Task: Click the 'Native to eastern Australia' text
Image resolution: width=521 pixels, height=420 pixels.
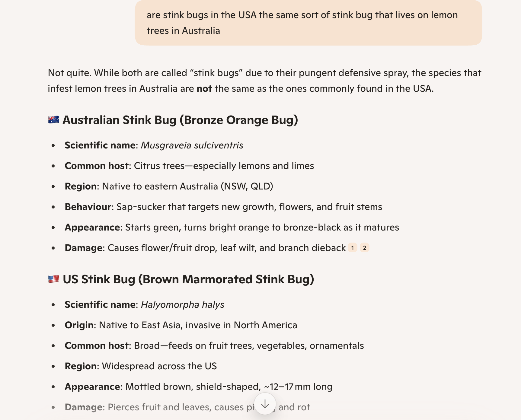Action: (x=160, y=186)
